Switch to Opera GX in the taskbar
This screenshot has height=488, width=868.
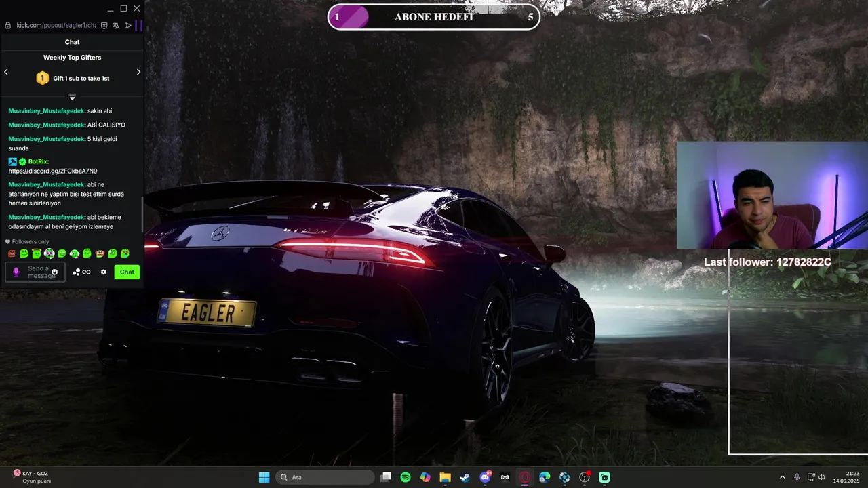pos(525,477)
